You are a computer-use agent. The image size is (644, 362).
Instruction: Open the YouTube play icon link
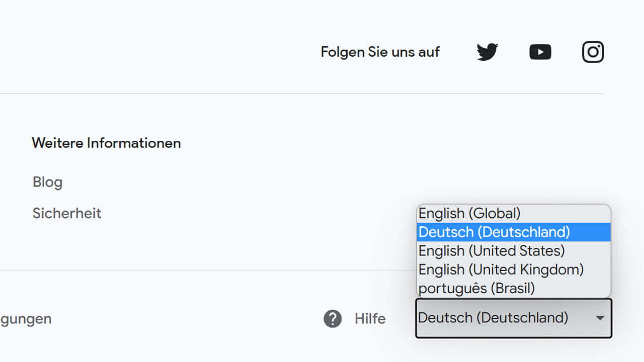(x=540, y=52)
